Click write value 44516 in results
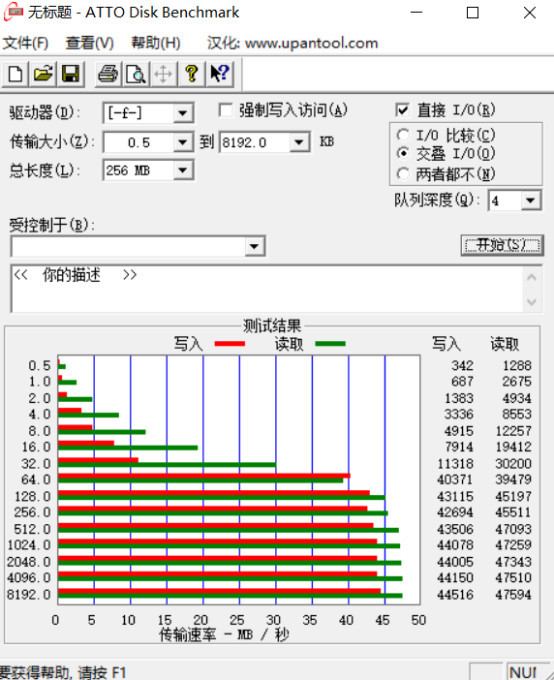 (x=455, y=595)
